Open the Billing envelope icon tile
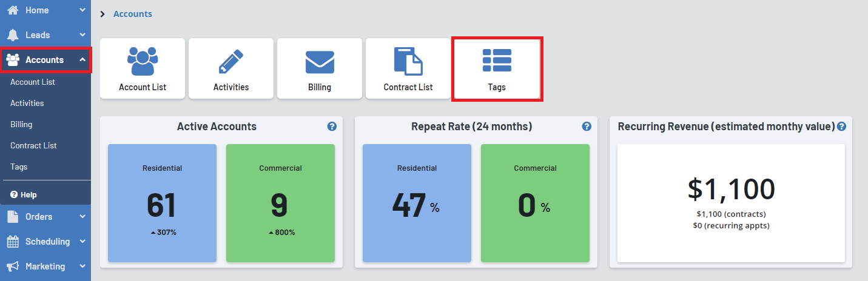868x281 pixels. click(320, 68)
